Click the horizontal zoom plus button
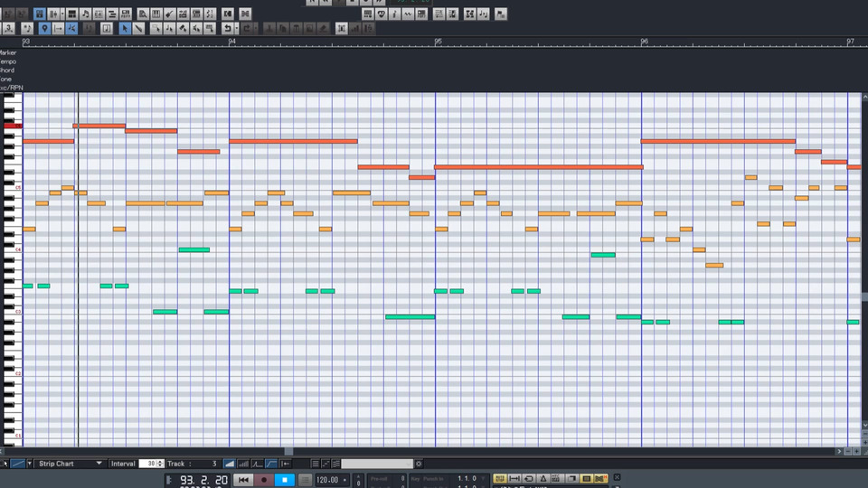868x488 pixels. [x=856, y=452]
